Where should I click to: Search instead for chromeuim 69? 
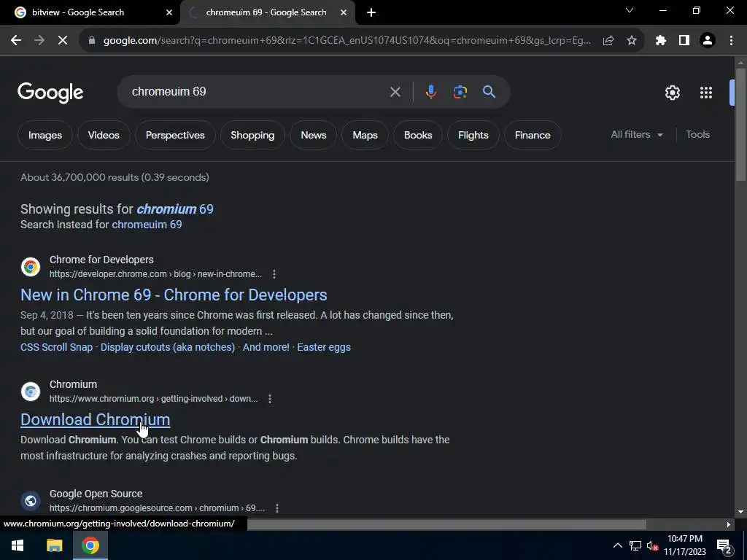147,225
